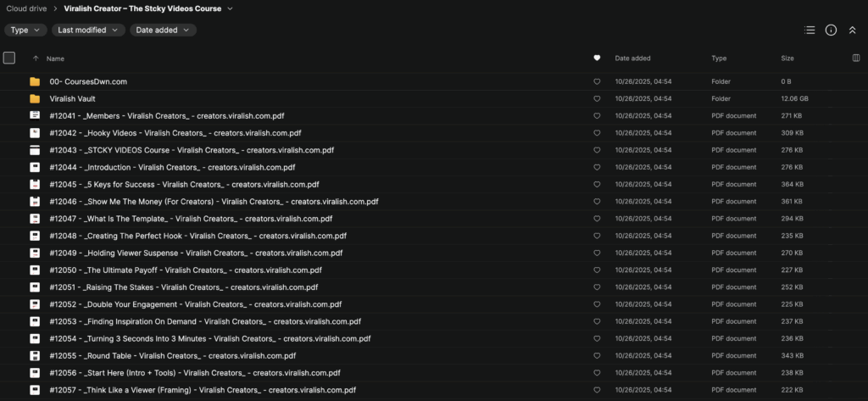
Task: Click PDF icon of #12047 What Is The Template
Action: 35,219
